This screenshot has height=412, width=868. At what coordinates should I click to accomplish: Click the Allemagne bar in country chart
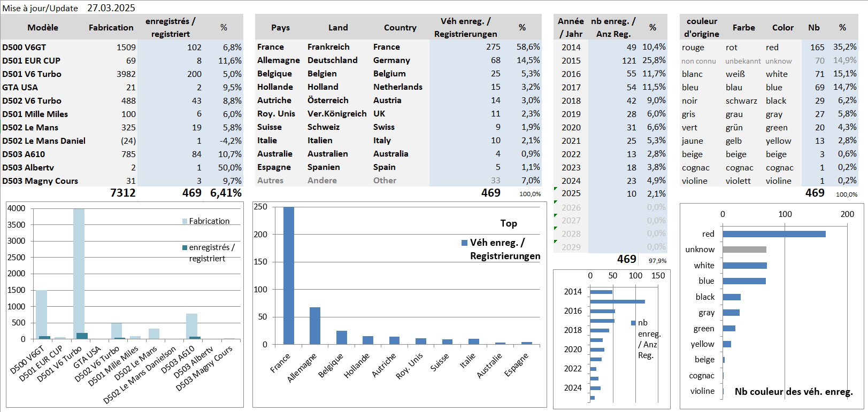click(x=315, y=325)
